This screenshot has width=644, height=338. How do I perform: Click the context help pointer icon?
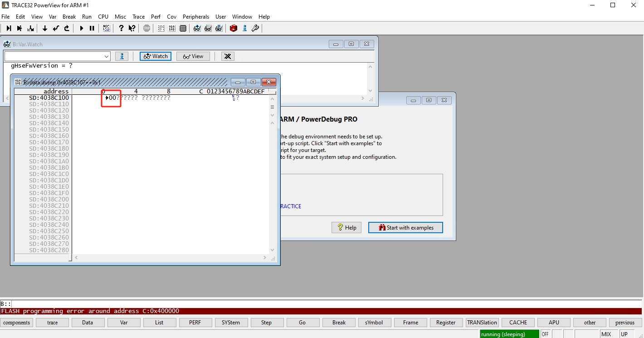point(132,28)
